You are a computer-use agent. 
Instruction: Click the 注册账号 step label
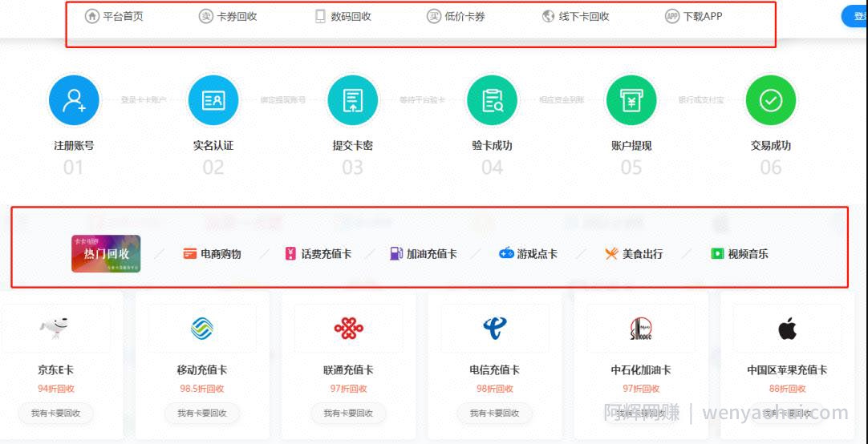click(74, 146)
